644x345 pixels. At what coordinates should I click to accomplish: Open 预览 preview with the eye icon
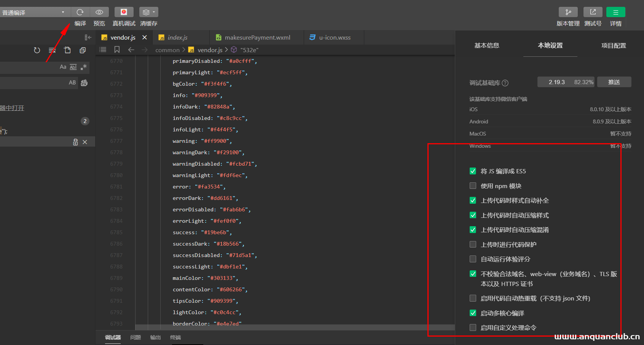(x=99, y=12)
